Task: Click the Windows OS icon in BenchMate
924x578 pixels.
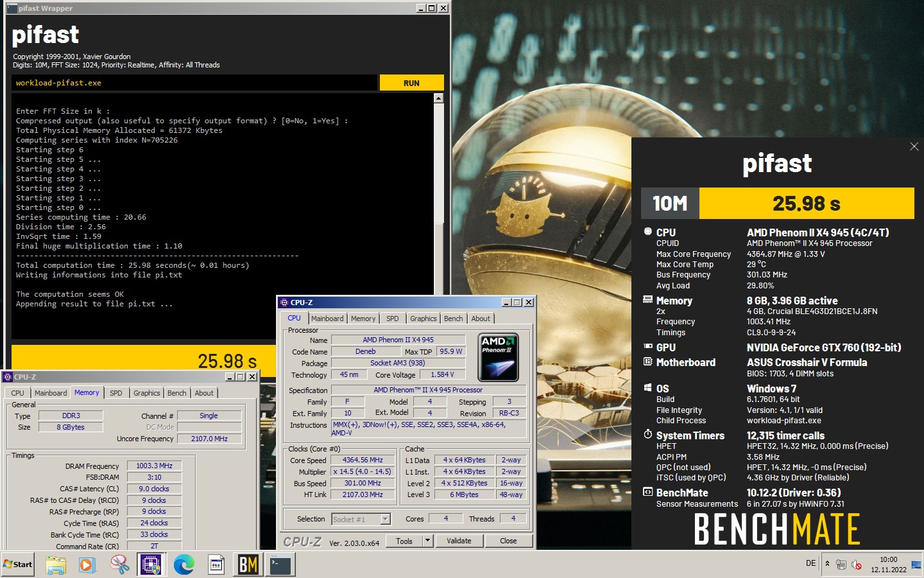Action: tap(647, 388)
